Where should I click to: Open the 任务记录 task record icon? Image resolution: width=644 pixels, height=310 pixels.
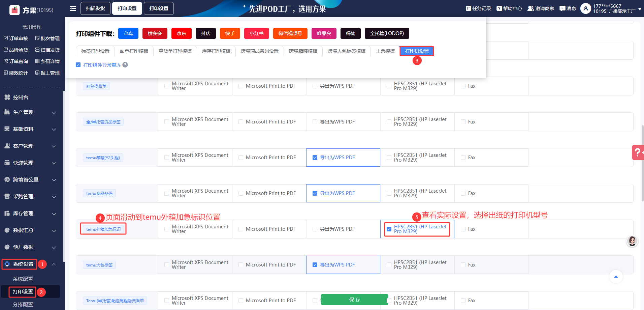click(468, 8)
